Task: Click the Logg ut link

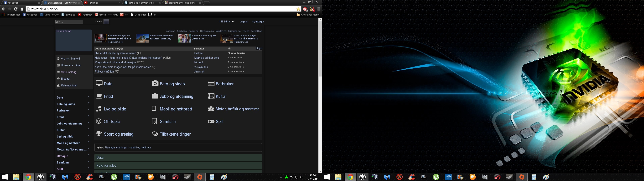Action: point(244,22)
